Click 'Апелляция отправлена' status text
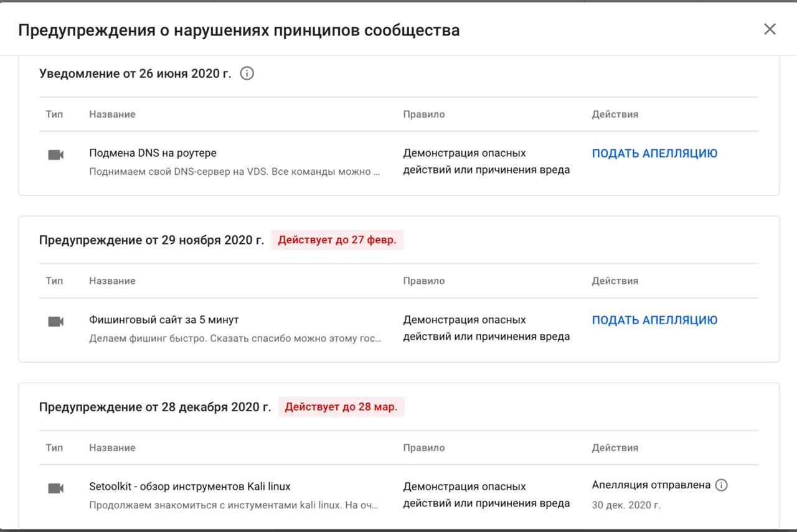 point(651,485)
